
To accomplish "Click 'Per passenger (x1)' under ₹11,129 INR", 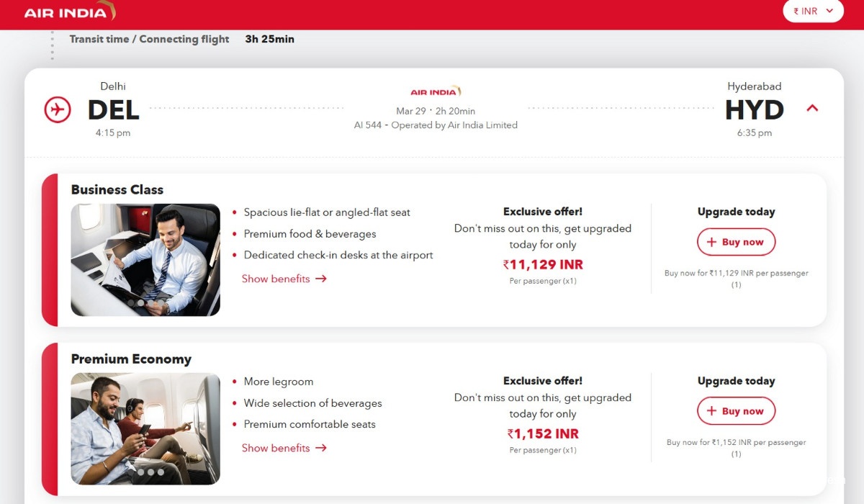I will point(543,281).
